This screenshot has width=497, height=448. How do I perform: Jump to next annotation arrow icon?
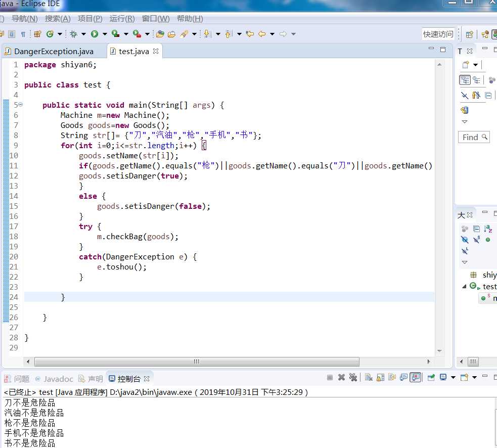(x=207, y=34)
